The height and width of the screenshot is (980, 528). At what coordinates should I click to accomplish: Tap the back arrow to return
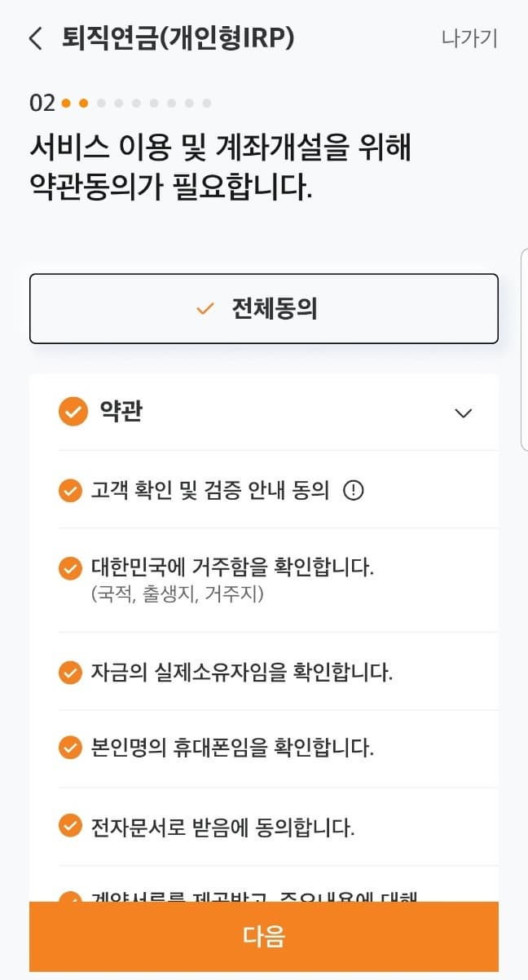click(36, 38)
